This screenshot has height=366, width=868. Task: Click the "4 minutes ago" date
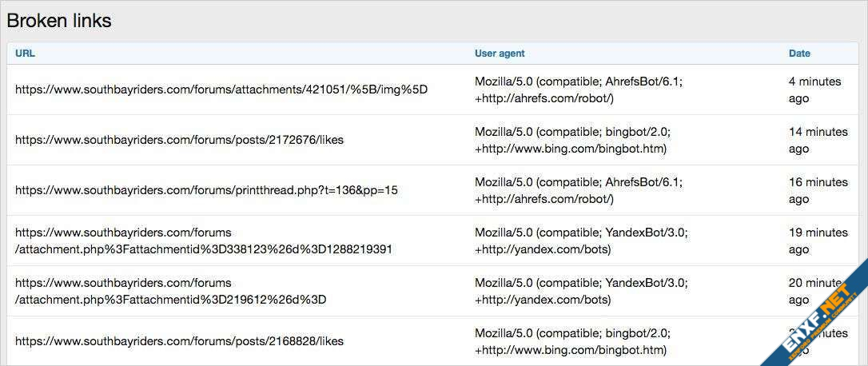pos(814,90)
